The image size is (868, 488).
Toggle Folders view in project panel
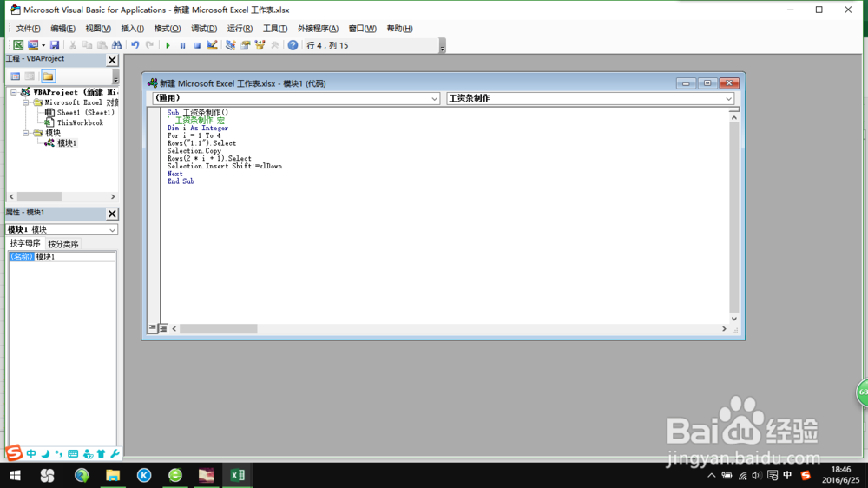[48, 76]
